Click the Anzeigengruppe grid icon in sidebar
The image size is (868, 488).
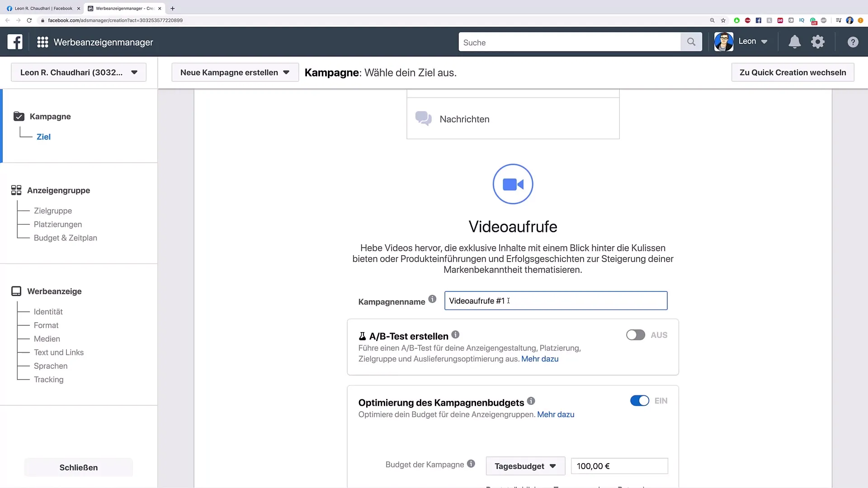click(16, 189)
